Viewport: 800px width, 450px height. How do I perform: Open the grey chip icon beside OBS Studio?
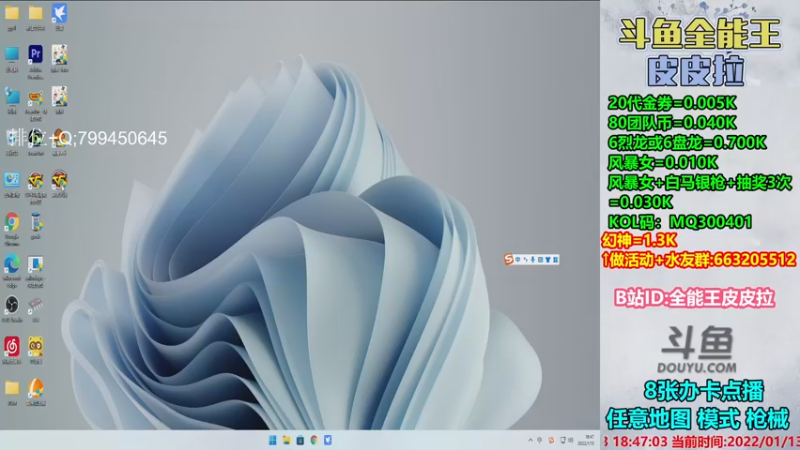[x=35, y=305]
